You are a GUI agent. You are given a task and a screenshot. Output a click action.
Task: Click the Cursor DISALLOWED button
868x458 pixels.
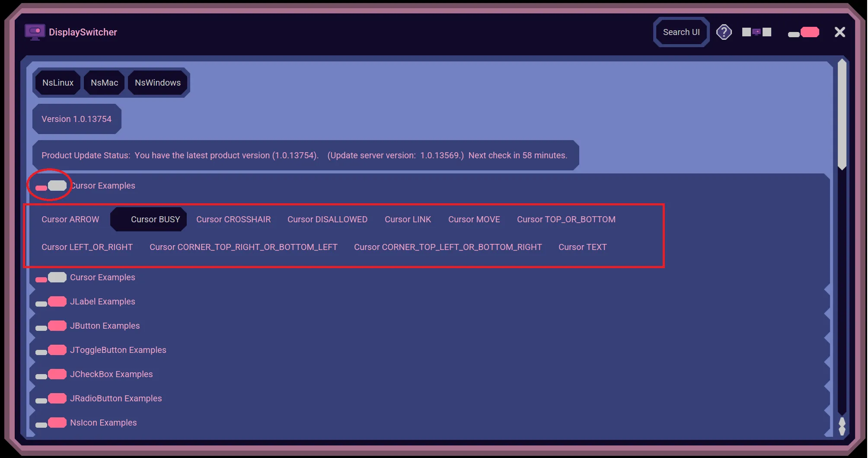click(327, 219)
